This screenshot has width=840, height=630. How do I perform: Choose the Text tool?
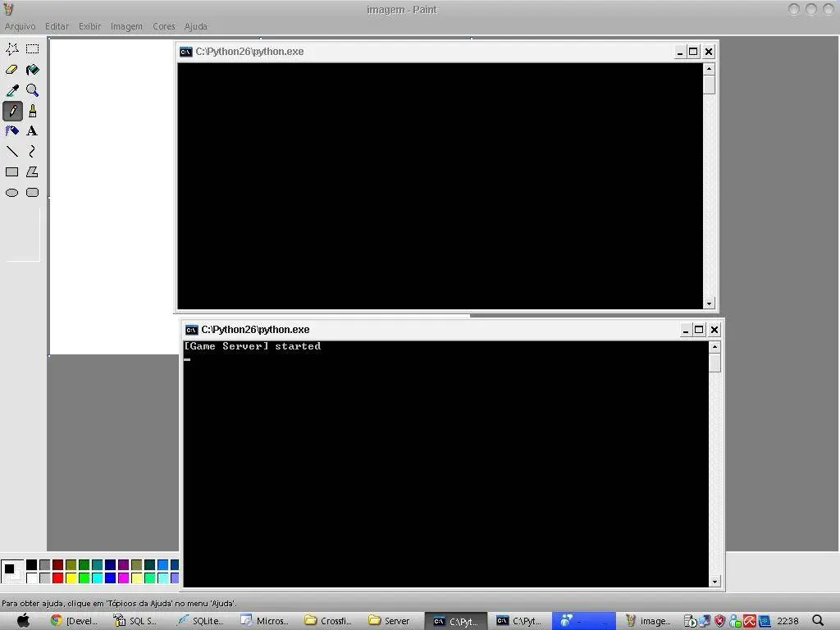pos(32,130)
